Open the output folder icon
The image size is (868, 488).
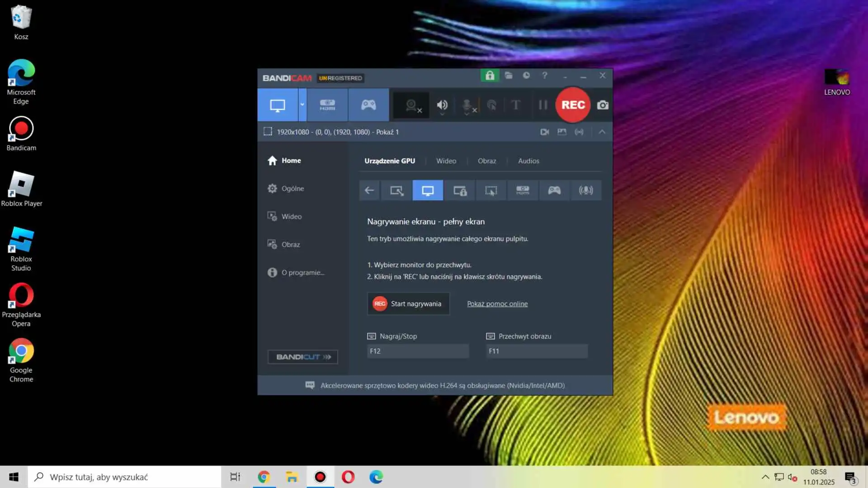tap(509, 75)
